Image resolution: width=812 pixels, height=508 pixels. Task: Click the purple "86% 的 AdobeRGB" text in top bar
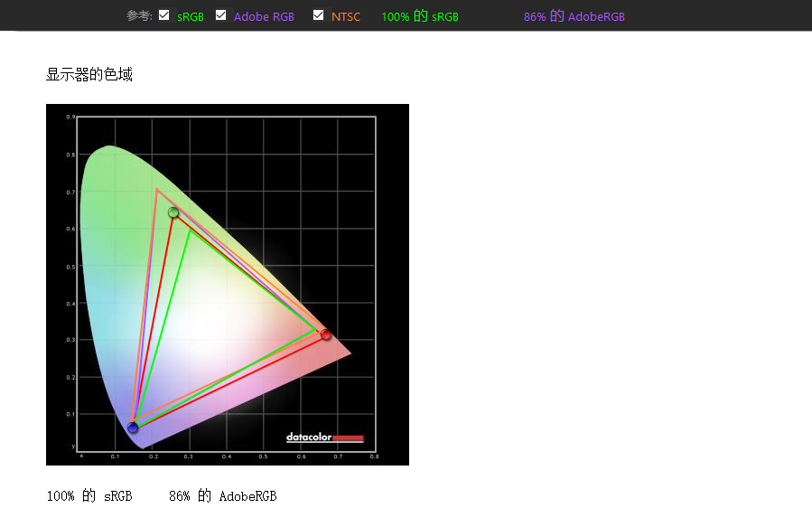(x=574, y=16)
